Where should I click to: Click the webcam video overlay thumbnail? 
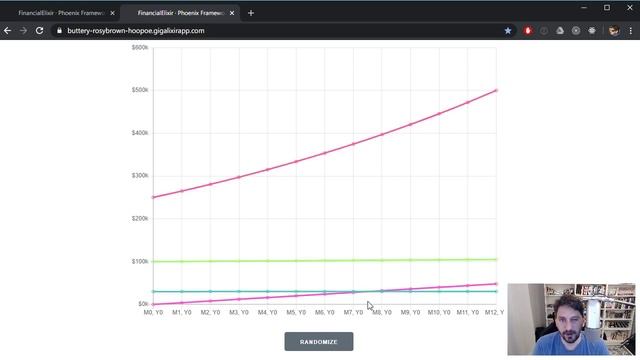click(571, 319)
